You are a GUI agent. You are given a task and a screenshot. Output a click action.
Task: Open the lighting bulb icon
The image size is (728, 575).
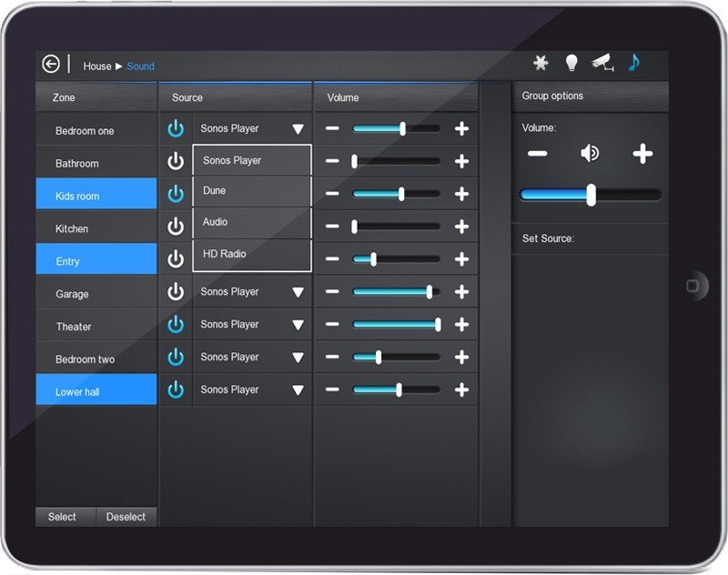pos(571,63)
